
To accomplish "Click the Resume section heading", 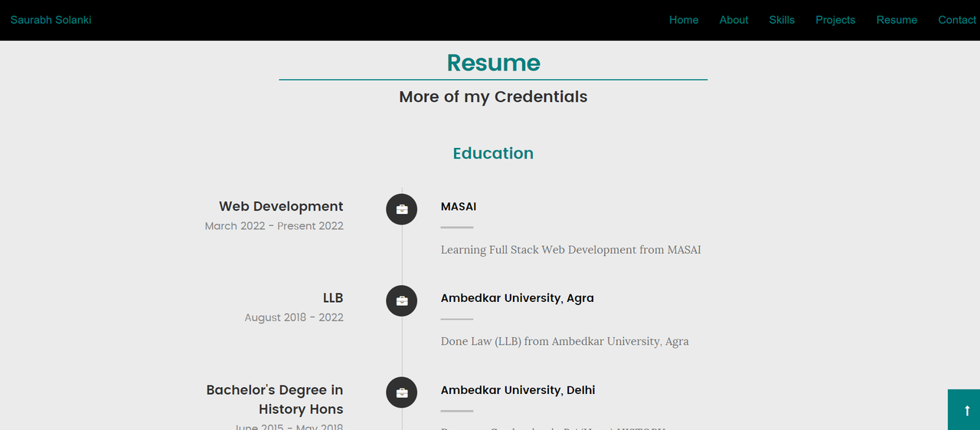I will point(493,63).
